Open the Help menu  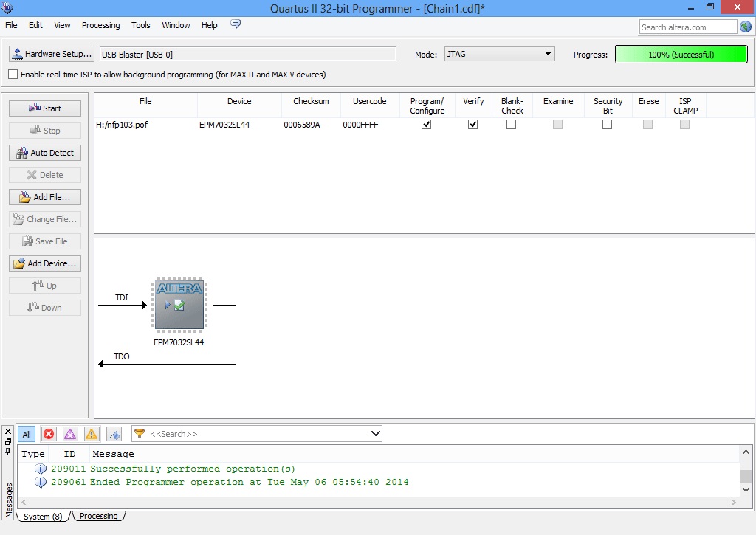tap(209, 25)
